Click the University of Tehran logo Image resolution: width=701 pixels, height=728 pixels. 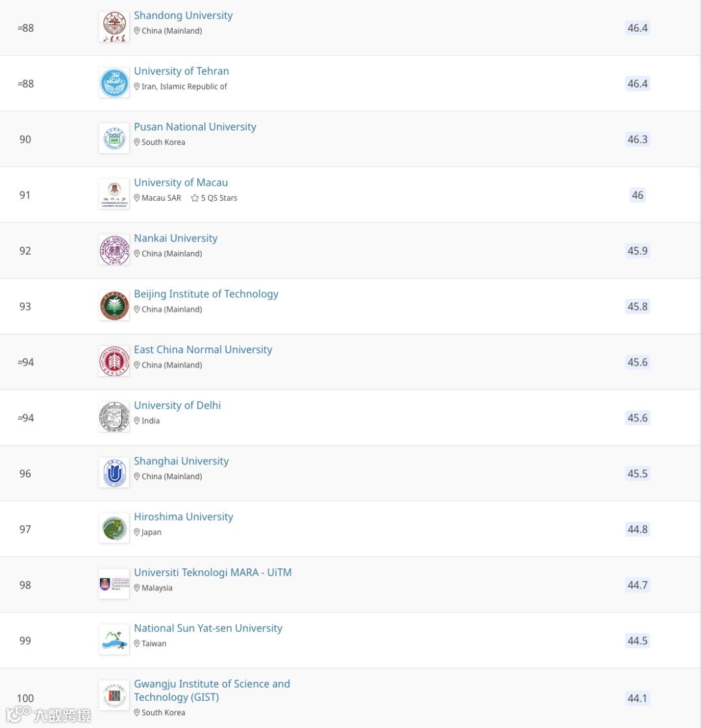114,83
